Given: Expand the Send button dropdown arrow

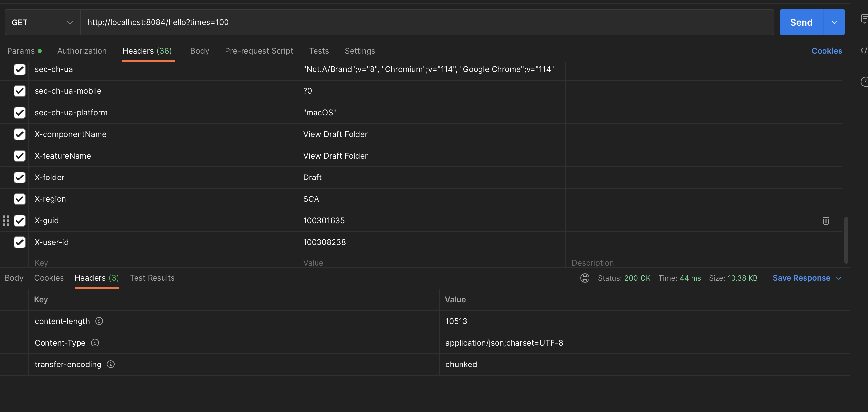Looking at the screenshot, I should tap(835, 22).
